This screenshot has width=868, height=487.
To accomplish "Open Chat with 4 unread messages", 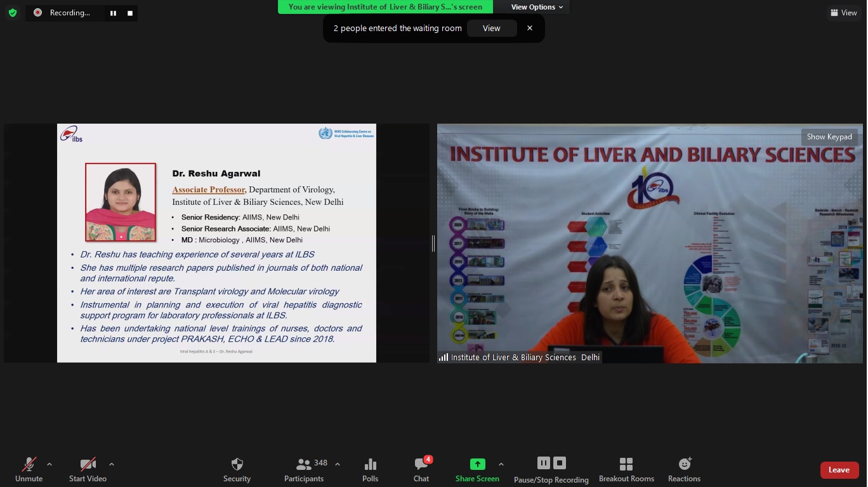I will click(421, 470).
